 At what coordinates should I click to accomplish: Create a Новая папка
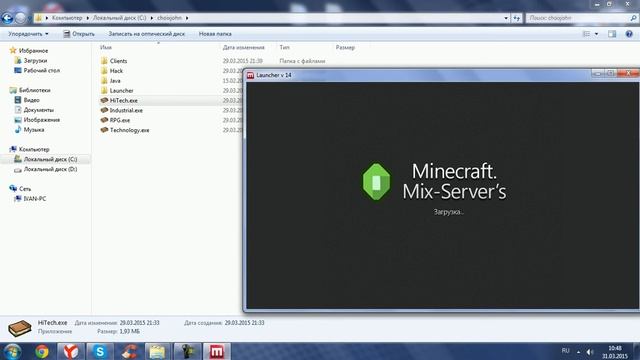(x=215, y=34)
